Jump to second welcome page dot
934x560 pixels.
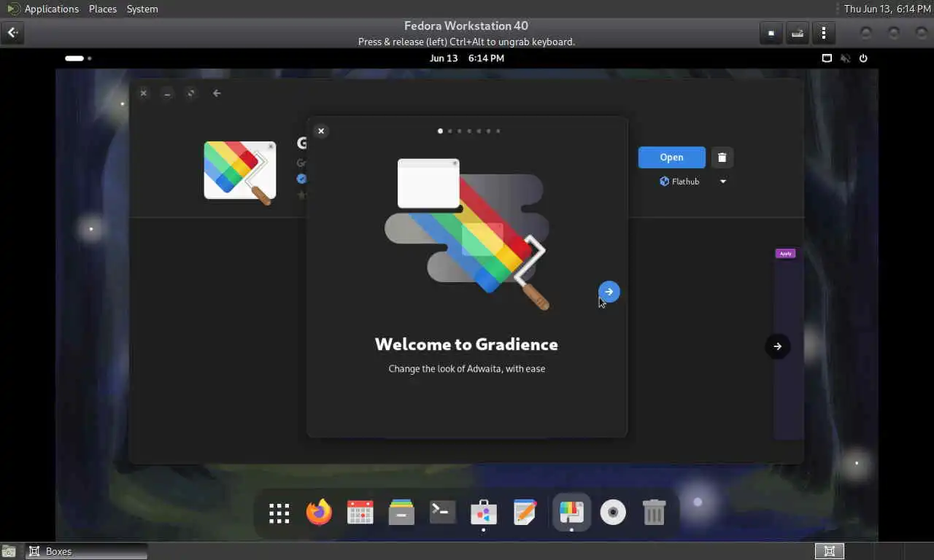[x=449, y=131]
